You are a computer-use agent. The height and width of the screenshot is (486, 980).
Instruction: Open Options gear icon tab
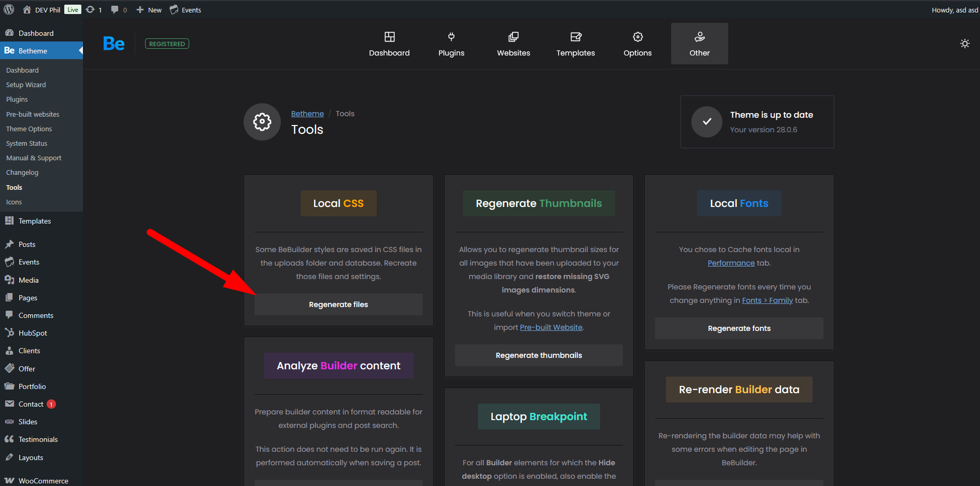[x=638, y=37]
